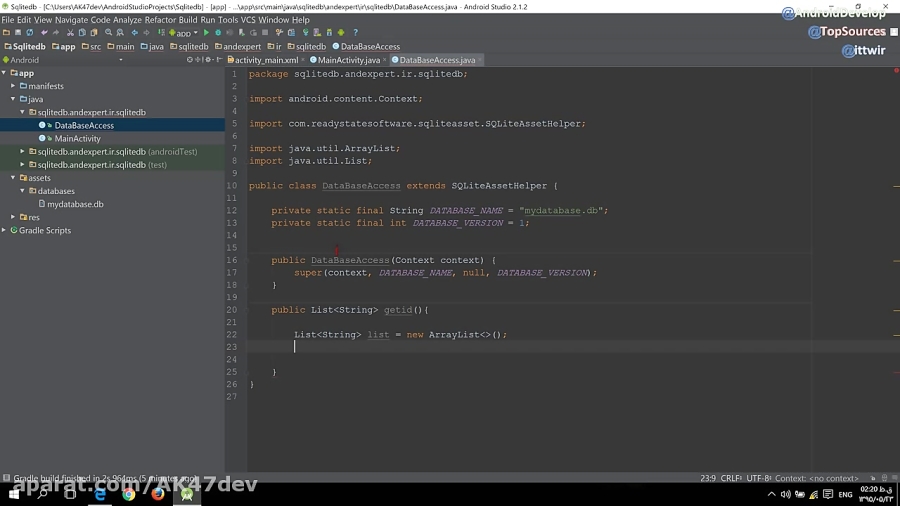
Task: Open Chrome from the Windows taskbar
Action: pos(129,494)
